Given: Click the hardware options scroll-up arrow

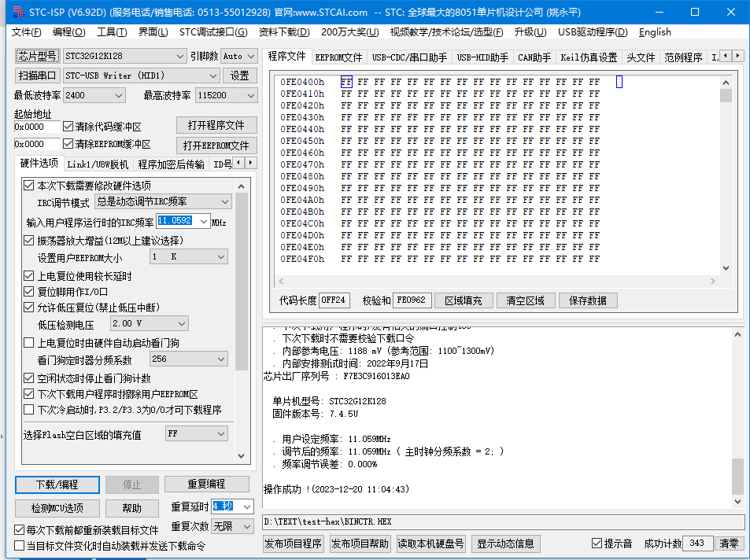Looking at the screenshot, I should tap(241, 186).
